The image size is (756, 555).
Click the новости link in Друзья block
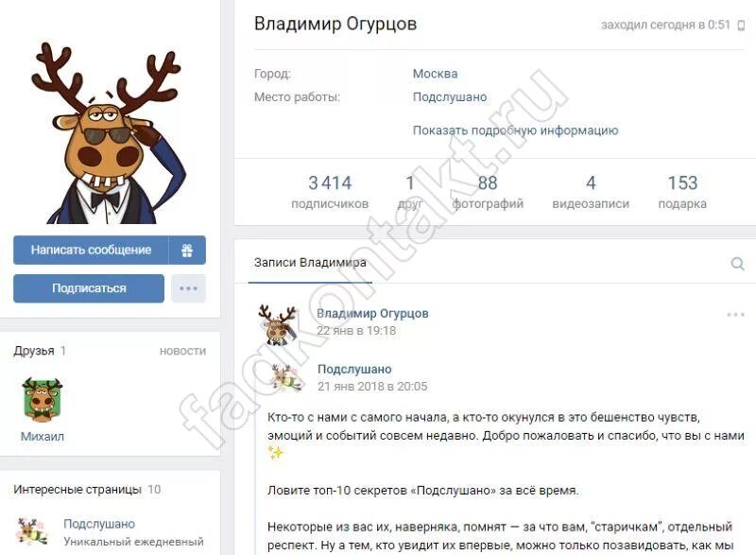(182, 351)
